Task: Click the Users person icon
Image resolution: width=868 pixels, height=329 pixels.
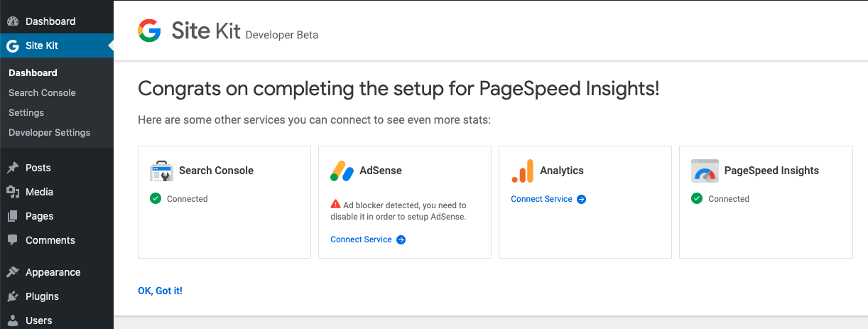Action: [x=12, y=320]
